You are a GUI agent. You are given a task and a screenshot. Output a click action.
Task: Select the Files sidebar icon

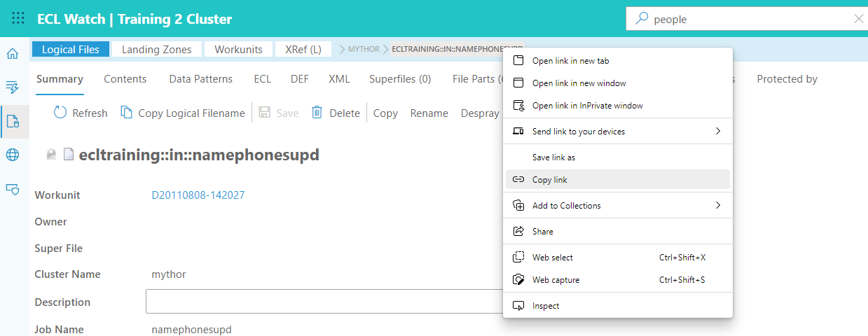[x=13, y=122]
